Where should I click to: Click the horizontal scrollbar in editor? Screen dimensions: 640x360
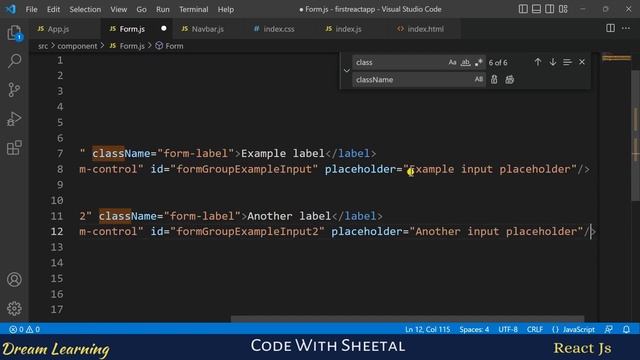click(407, 319)
